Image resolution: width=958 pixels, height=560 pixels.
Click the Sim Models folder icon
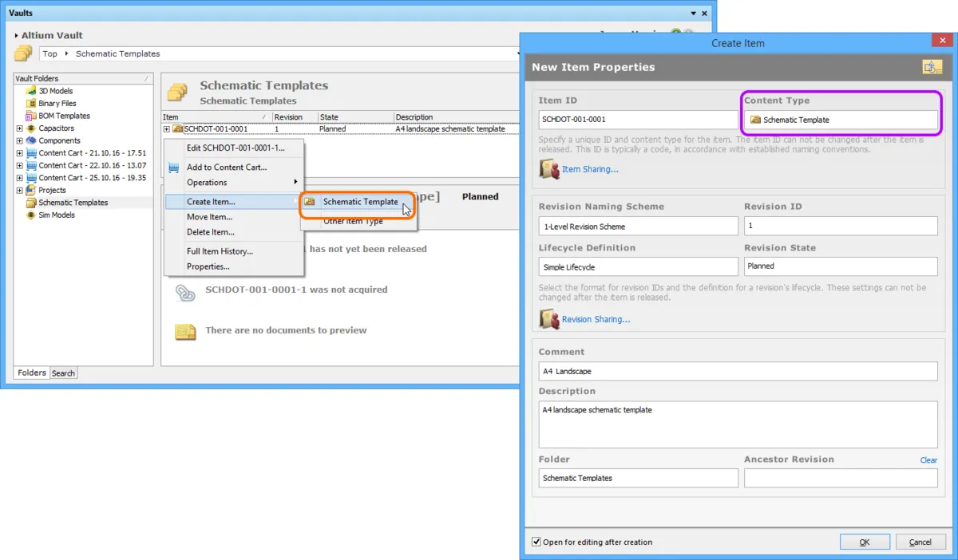click(31, 215)
